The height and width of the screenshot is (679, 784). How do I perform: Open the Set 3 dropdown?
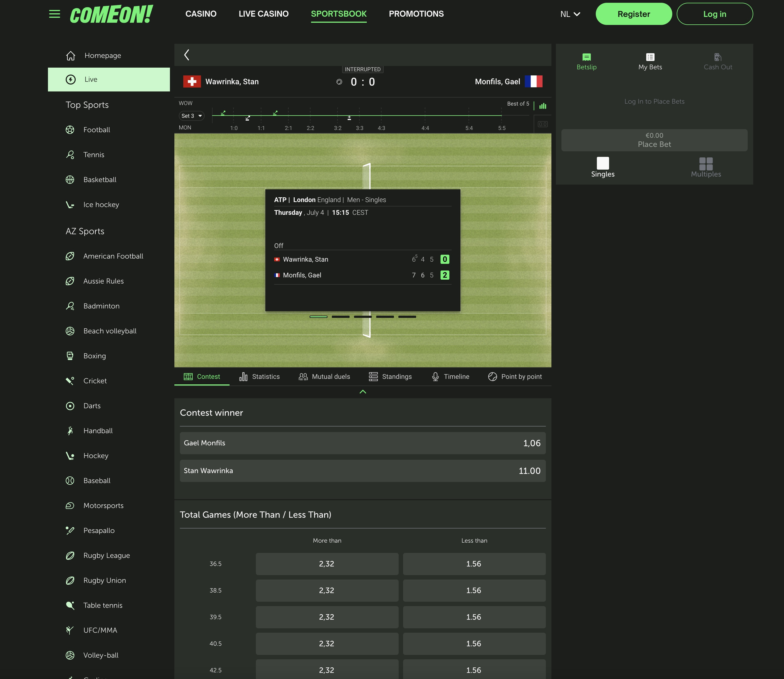coord(191,116)
